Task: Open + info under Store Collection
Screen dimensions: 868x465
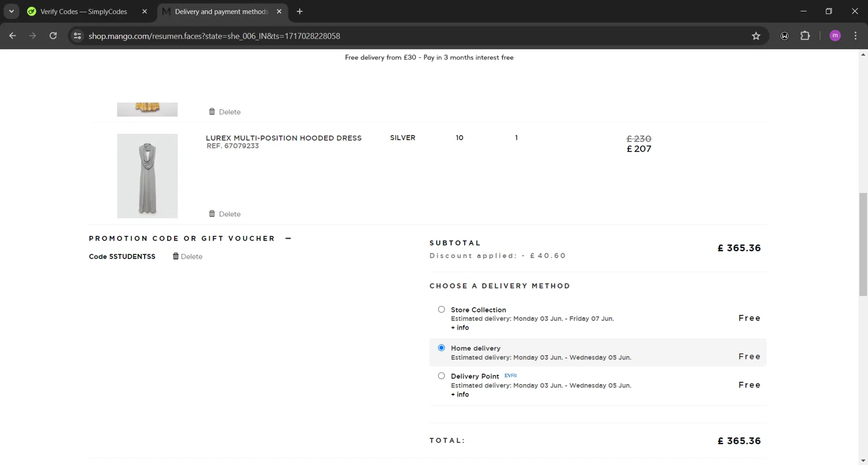Action: tap(459, 327)
